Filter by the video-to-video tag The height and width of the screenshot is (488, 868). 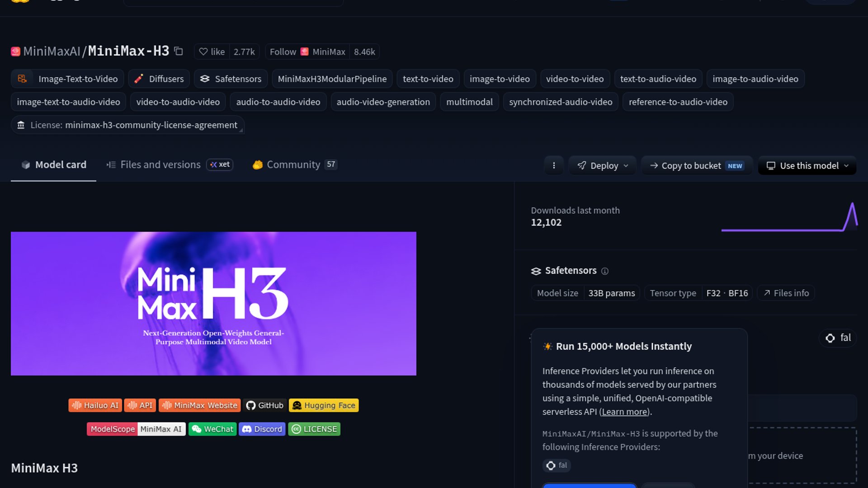(575, 79)
